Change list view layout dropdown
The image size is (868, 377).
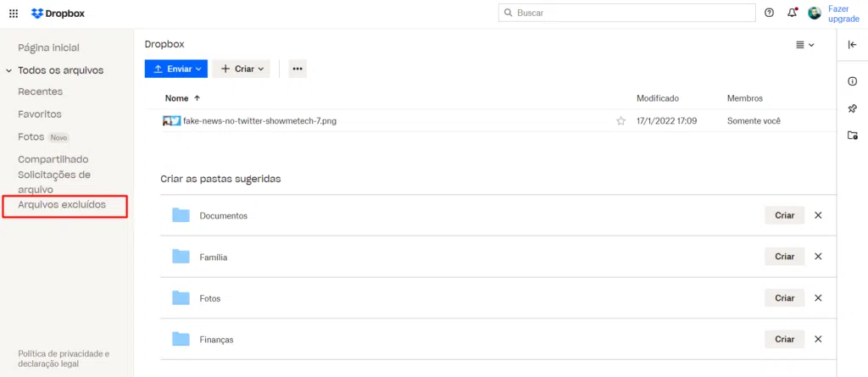tap(804, 45)
